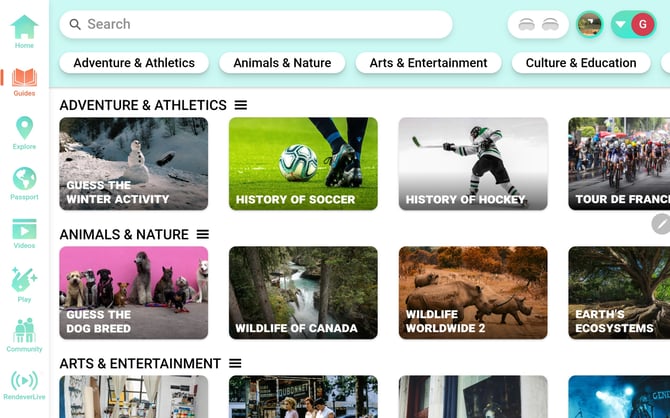Open the Community people icon
Viewport: 670px width, 418px height.
24,330
